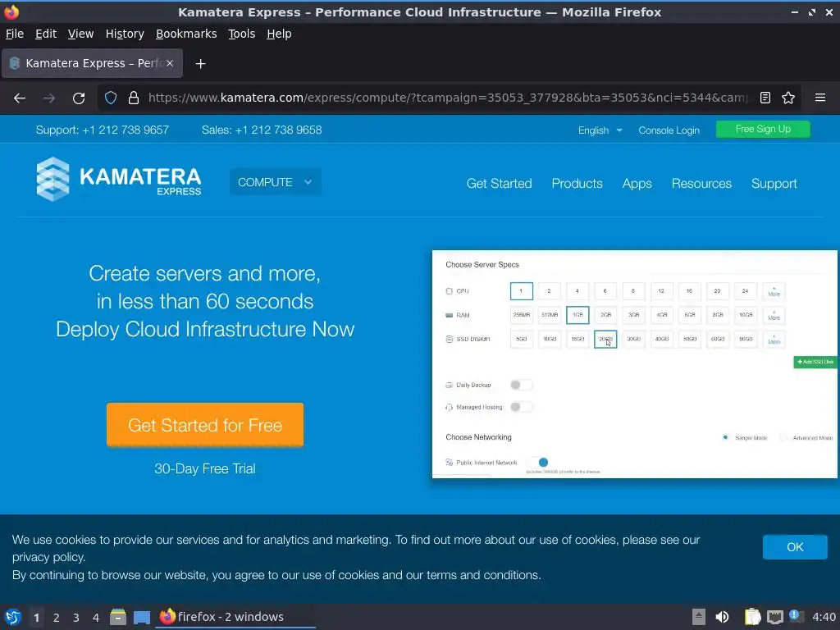Viewport: 840px width, 630px height.
Task: Click the volume speaker tray icon
Action: tap(722, 617)
